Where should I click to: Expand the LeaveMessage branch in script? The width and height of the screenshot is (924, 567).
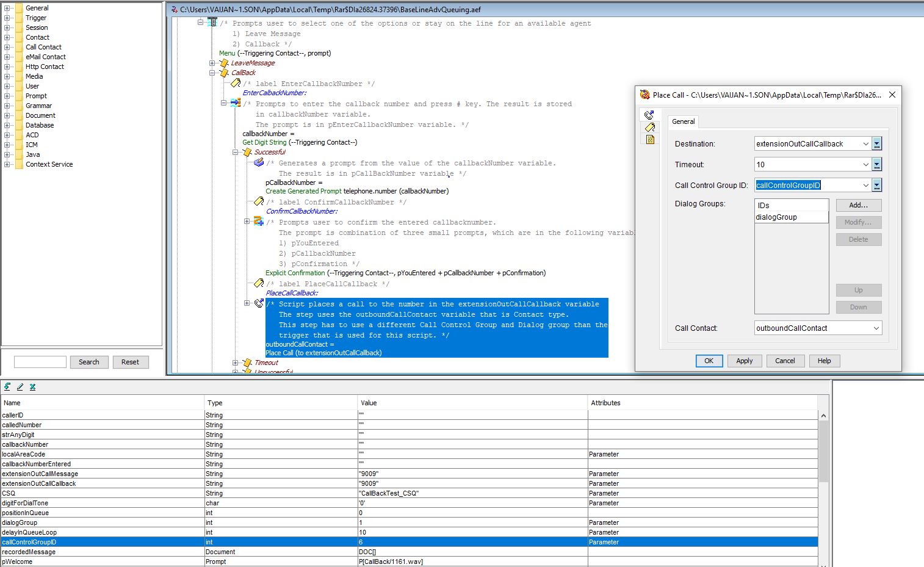tap(212, 63)
